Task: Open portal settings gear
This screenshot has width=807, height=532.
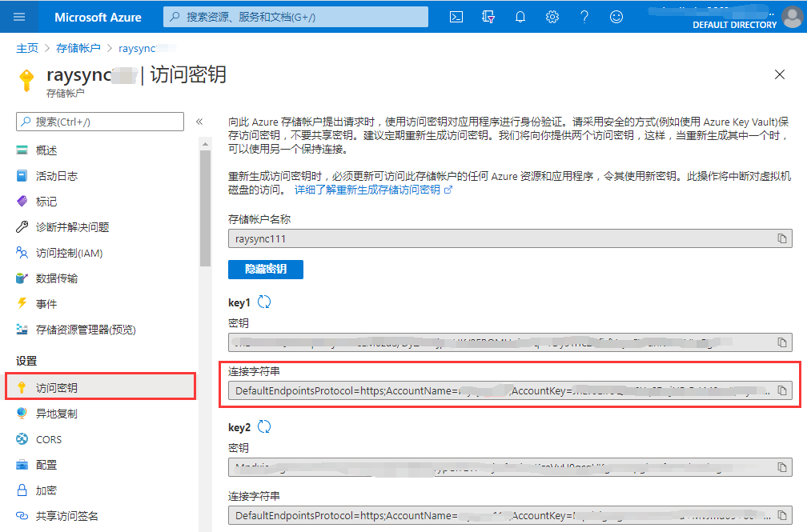Action: [552, 17]
